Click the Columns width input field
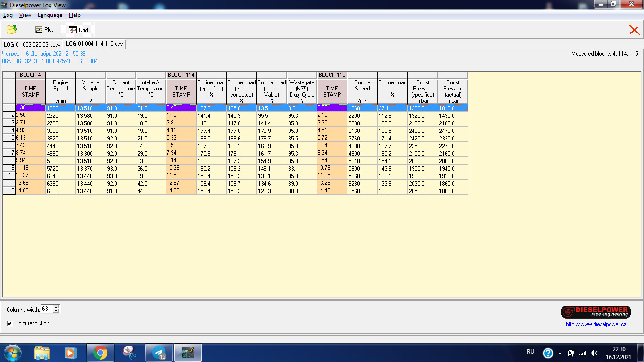The width and height of the screenshot is (644, 362). 46,309
